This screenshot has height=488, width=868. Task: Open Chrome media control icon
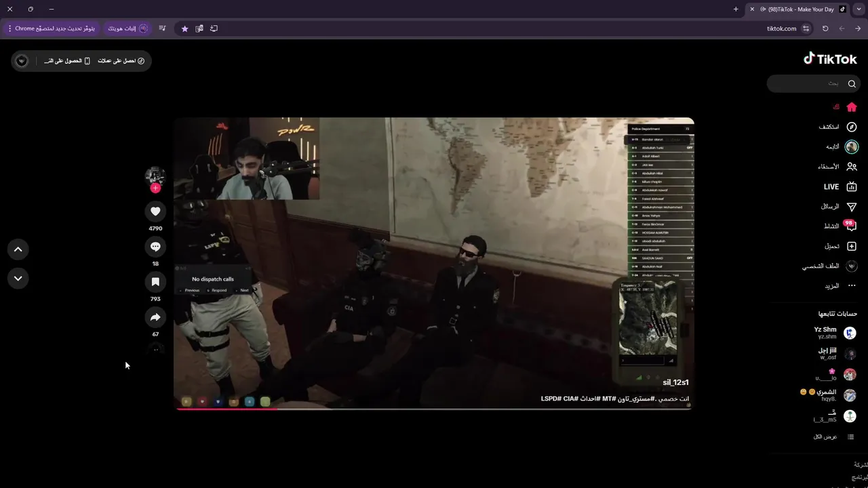pos(162,28)
